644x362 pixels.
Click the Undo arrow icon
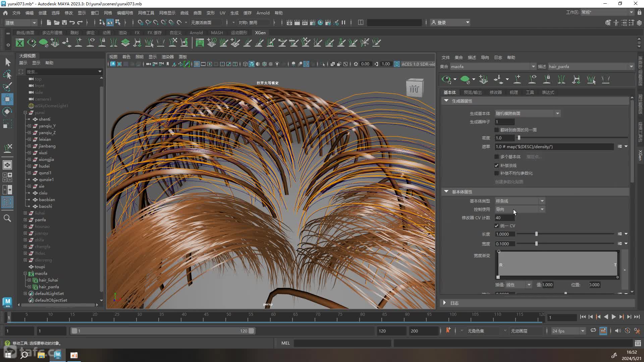coord(72,22)
